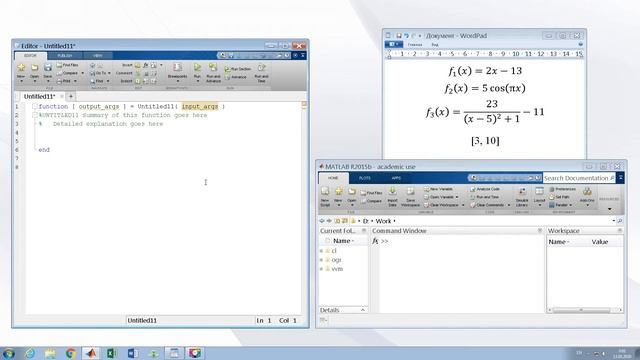Save the script with Editor Save icon

click(48, 68)
